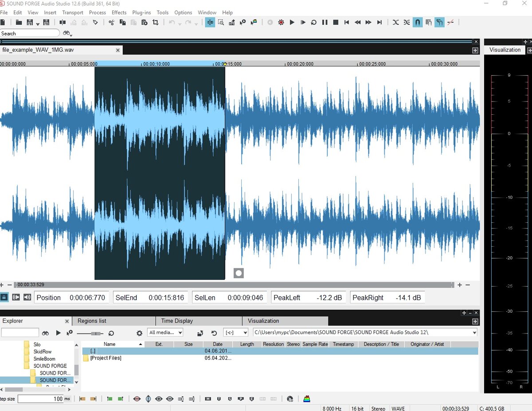
Task: Click the SelLen value 0:00:09:046
Action: pyautogui.click(x=245, y=298)
